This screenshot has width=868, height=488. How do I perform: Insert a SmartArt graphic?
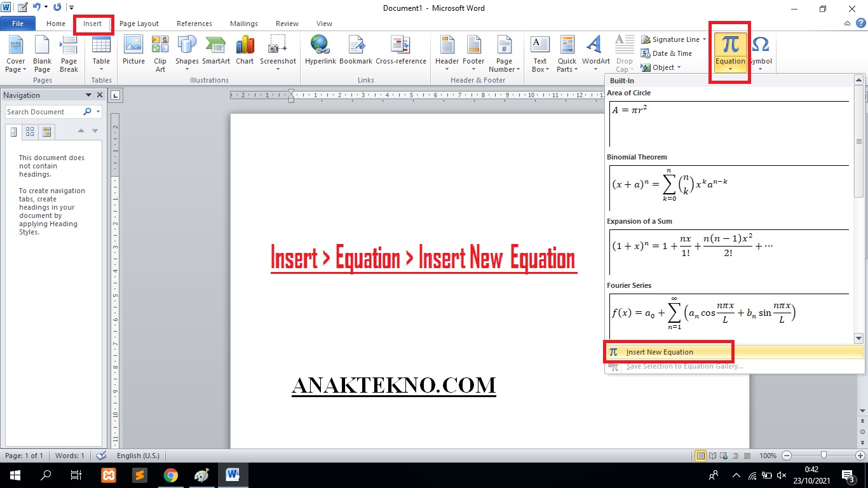point(216,51)
